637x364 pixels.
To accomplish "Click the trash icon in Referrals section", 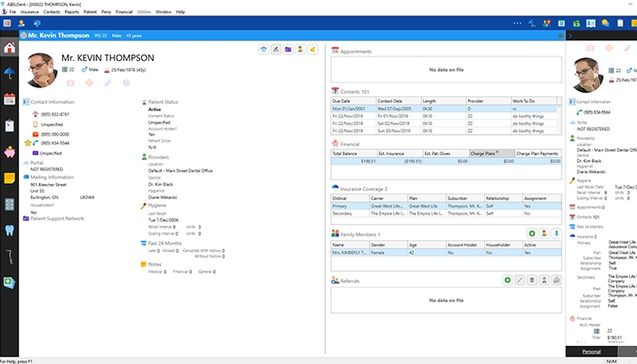I will pos(531,281).
